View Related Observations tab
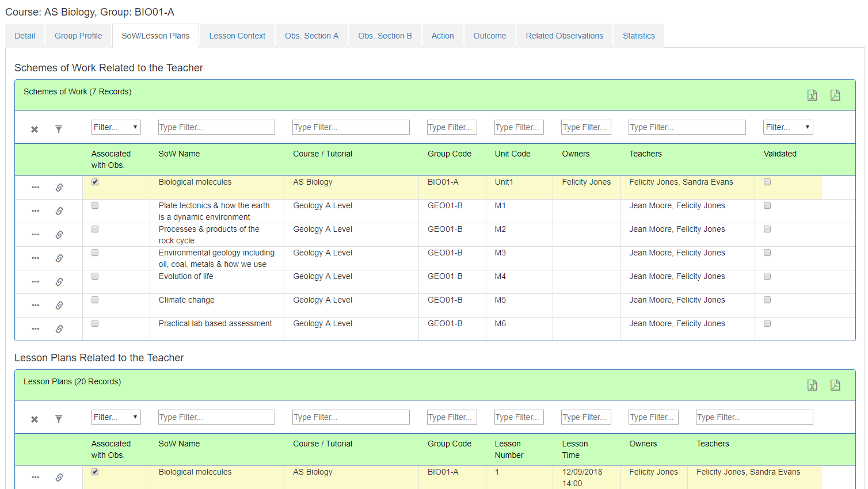 pos(564,36)
